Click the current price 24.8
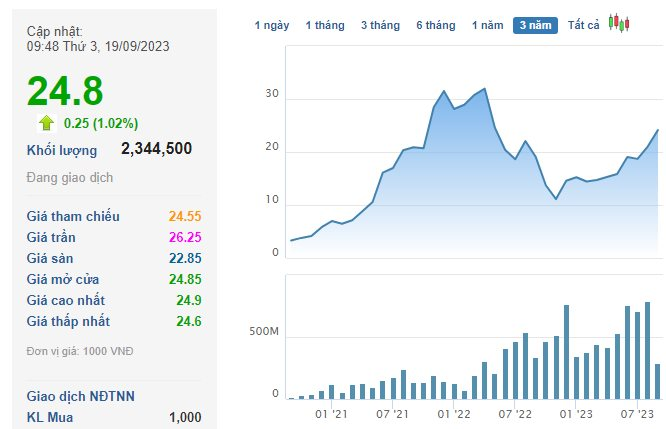The height and width of the screenshot is (429, 666). pos(65,91)
